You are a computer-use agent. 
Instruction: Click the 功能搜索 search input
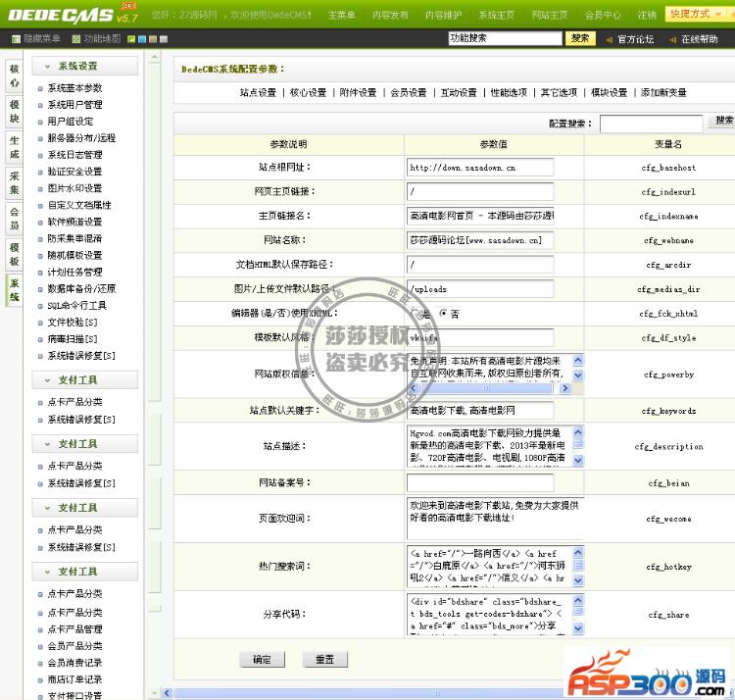tap(505, 38)
